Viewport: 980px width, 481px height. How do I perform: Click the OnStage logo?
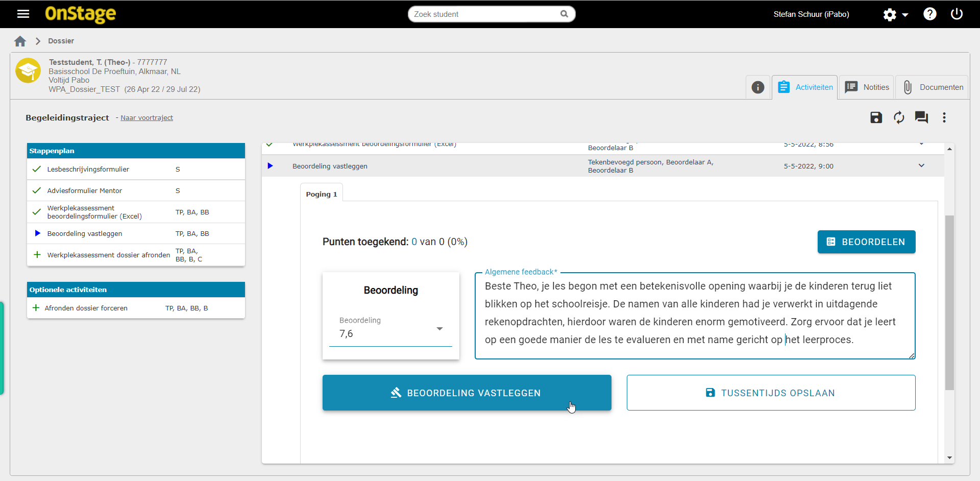(81, 14)
